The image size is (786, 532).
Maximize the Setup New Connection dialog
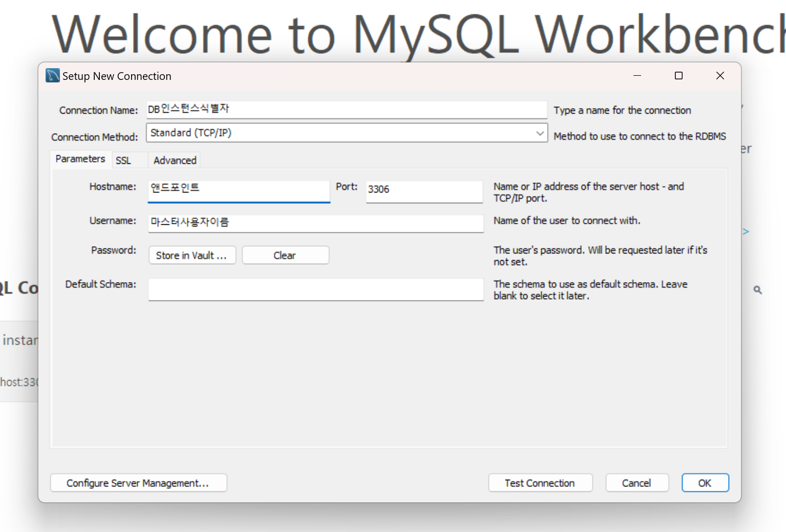(678, 76)
